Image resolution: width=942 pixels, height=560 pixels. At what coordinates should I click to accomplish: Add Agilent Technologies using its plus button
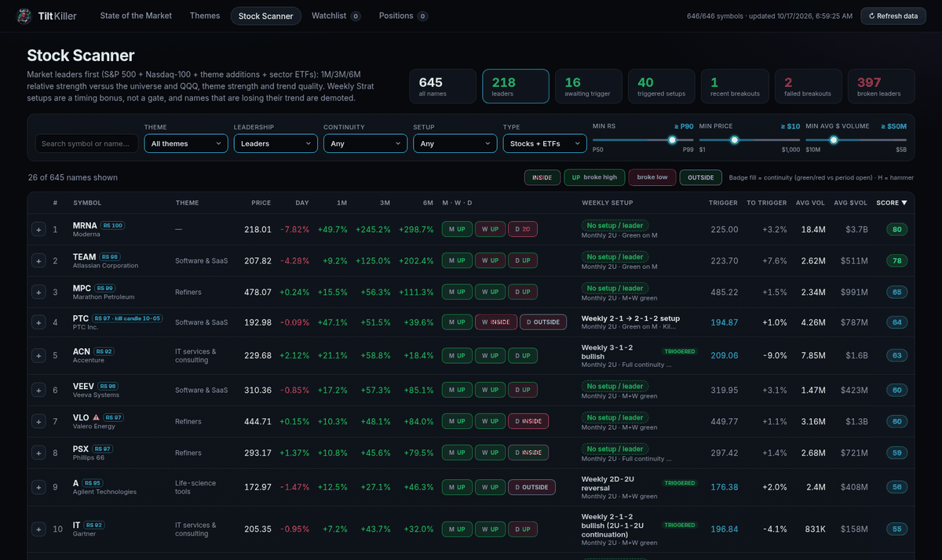pos(38,487)
